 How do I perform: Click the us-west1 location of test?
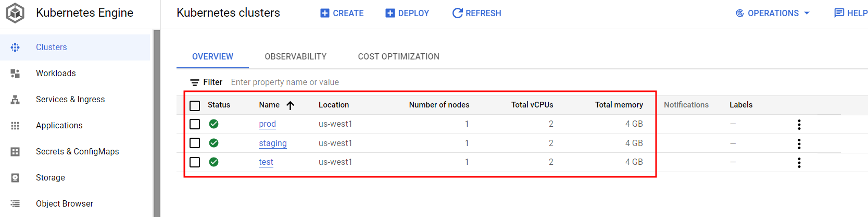[335, 162]
